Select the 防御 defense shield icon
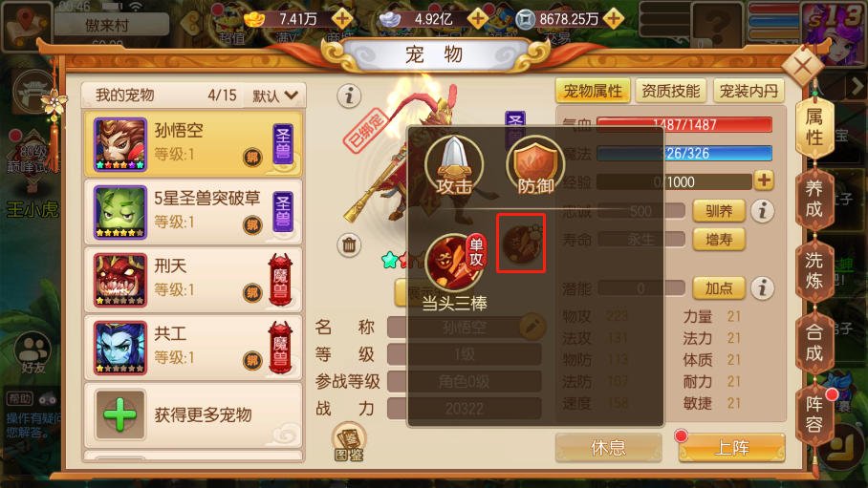868x488 pixels. [x=534, y=165]
